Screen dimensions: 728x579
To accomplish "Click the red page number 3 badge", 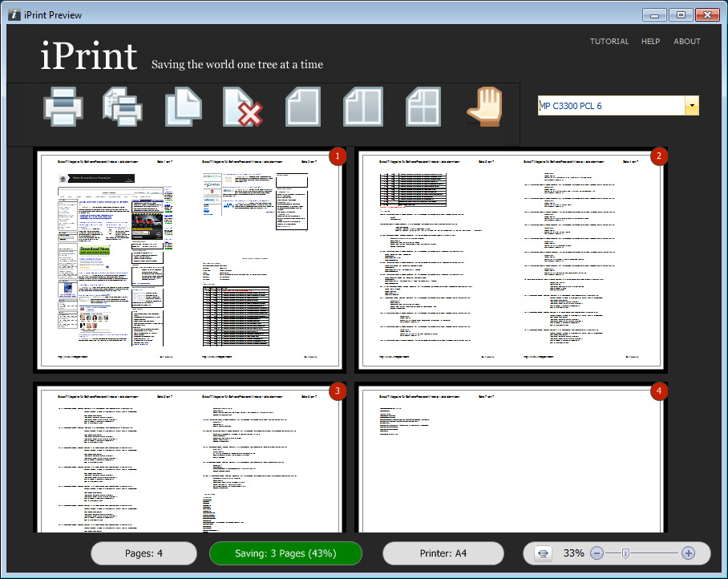I will point(338,391).
